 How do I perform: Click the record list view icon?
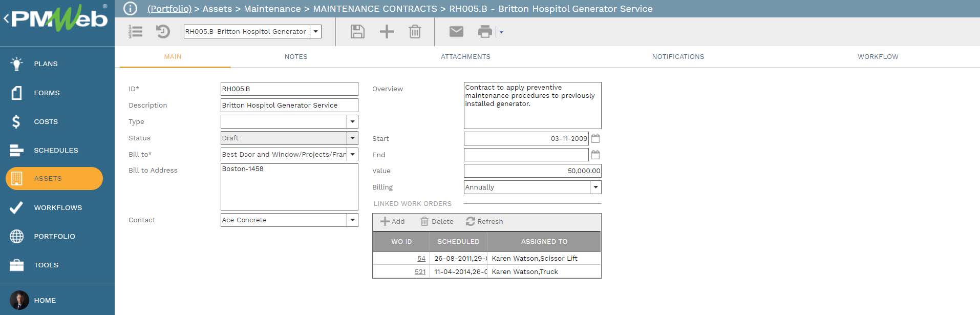point(135,32)
